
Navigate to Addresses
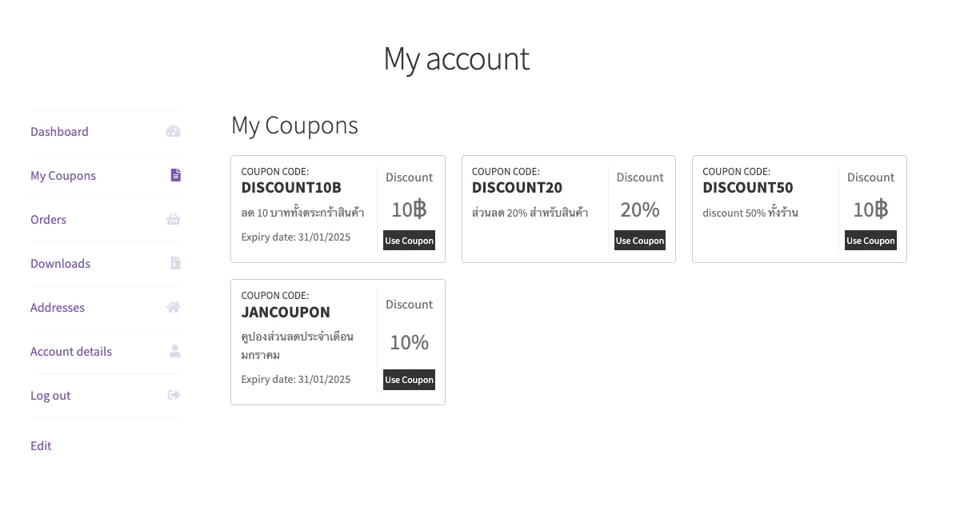(58, 308)
